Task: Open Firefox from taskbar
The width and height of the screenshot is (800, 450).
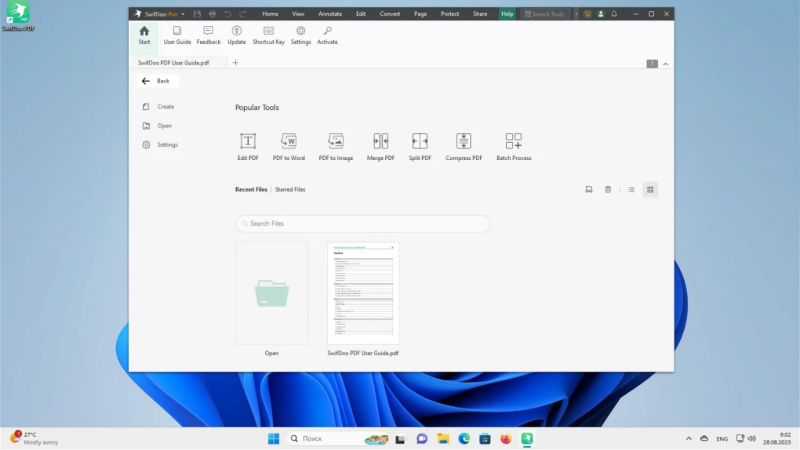Action: pyautogui.click(x=506, y=439)
